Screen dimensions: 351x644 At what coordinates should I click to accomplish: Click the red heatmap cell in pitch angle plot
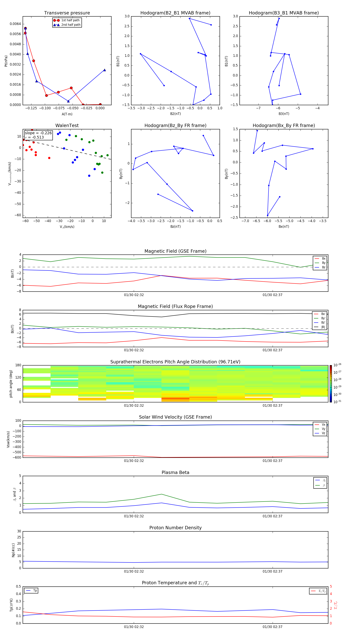pyautogui.click(x=175, y=398)
